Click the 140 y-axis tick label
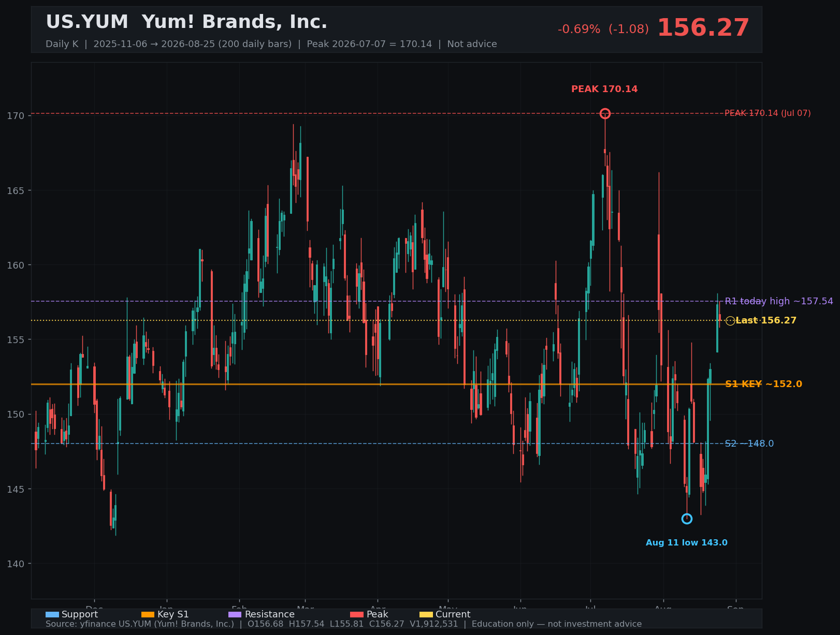The height and width of the screenshot is (635, 840). (17, 564)
